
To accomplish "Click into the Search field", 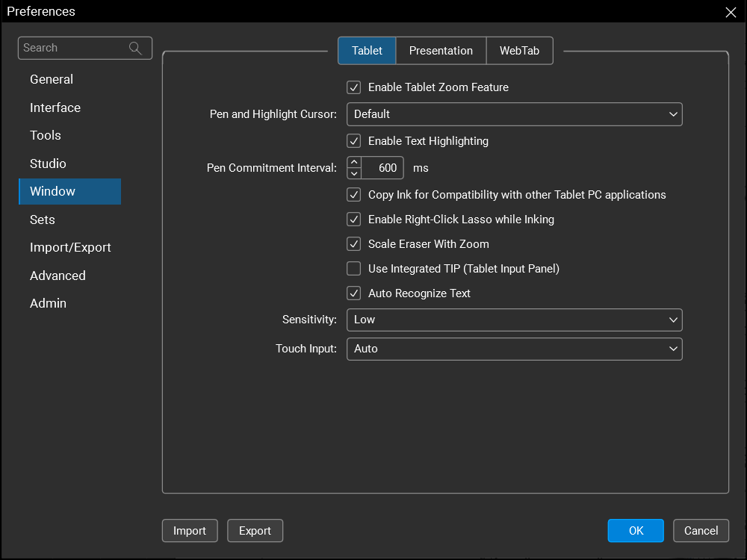I will coord(73,48).
